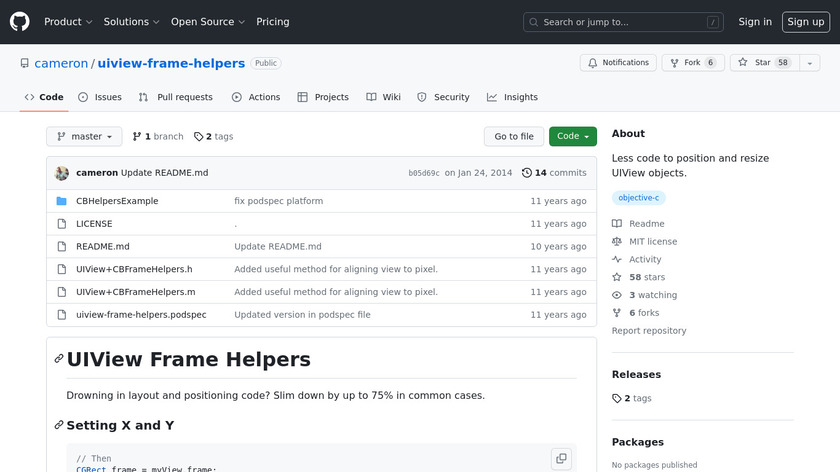Click the Star icon
Viewport: 840px width, 472px height.
(x=742, y=62)
